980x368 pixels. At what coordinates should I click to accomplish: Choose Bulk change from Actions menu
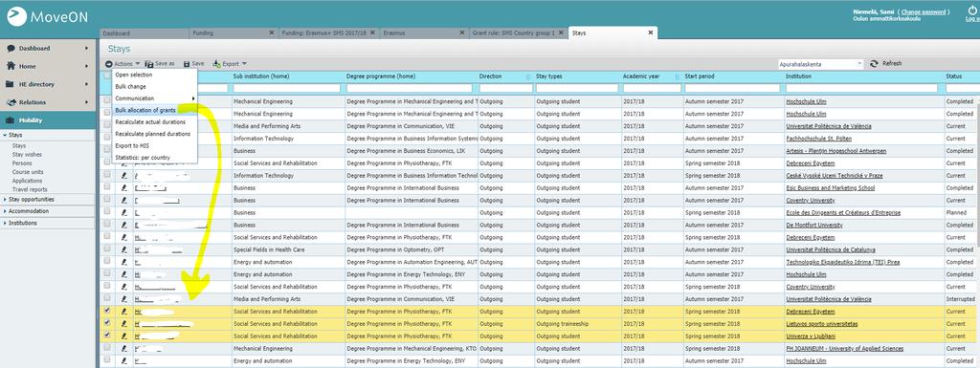[154, 87]
